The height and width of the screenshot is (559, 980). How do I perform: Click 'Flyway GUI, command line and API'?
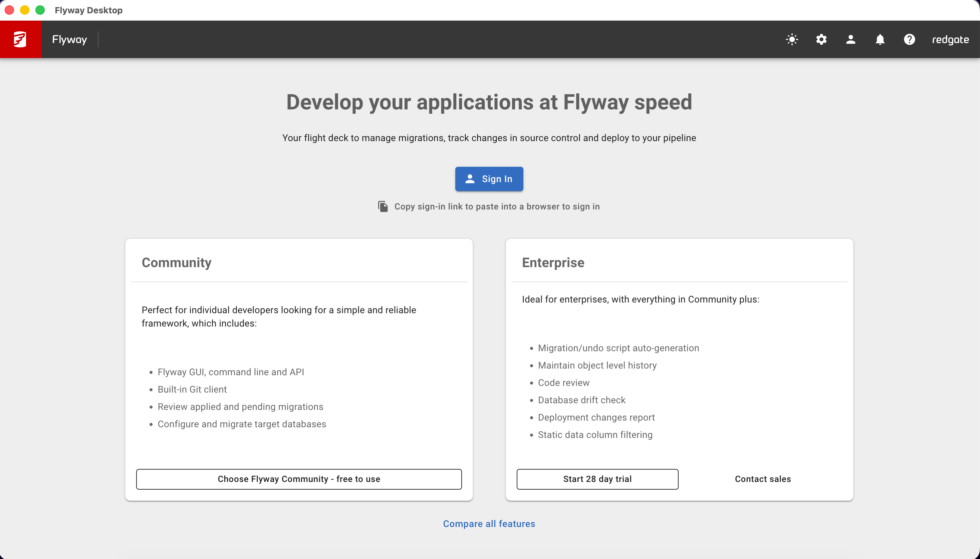(231, 372)
